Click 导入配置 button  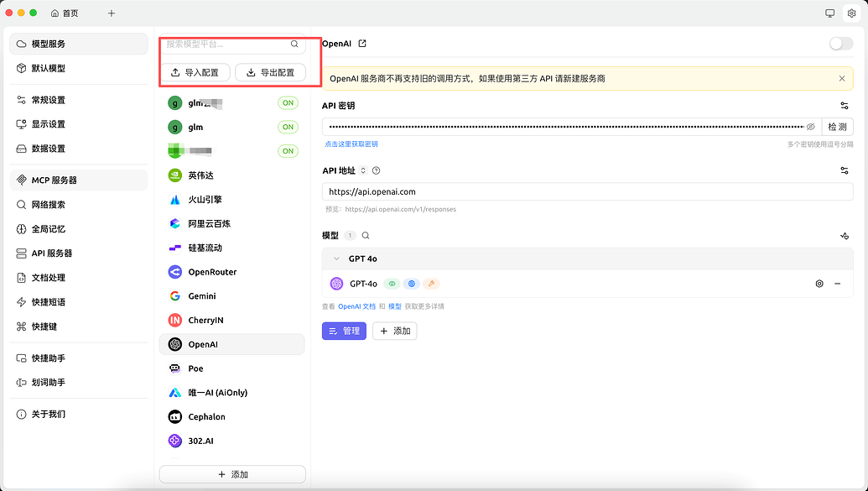pyautogui.click(x=195, y=72)
